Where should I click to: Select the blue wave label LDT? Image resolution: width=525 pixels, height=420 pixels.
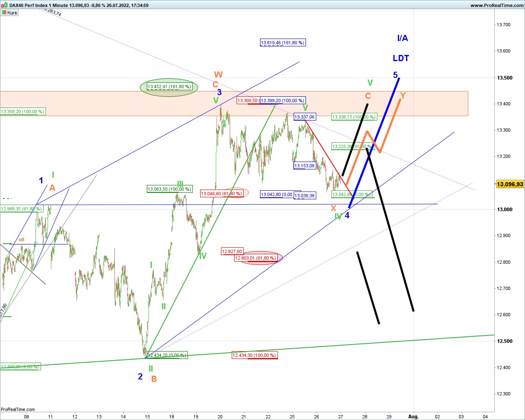click(401, 58)
